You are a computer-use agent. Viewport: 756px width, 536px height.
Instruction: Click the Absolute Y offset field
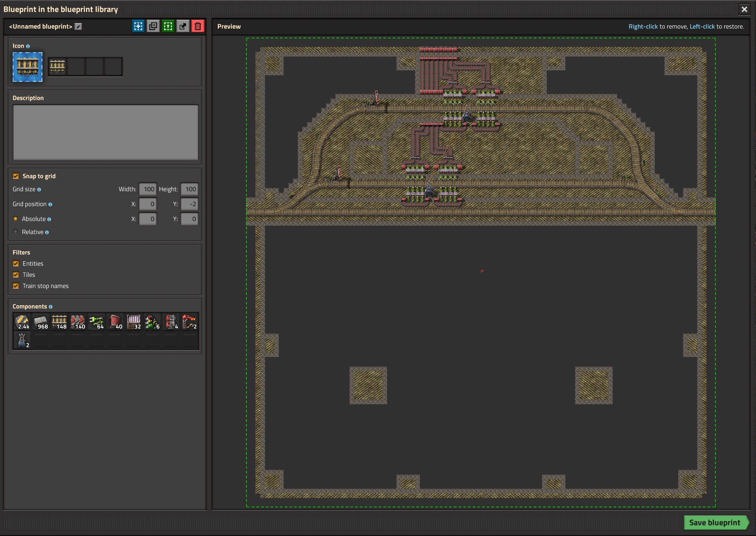[x=189, y=219]
